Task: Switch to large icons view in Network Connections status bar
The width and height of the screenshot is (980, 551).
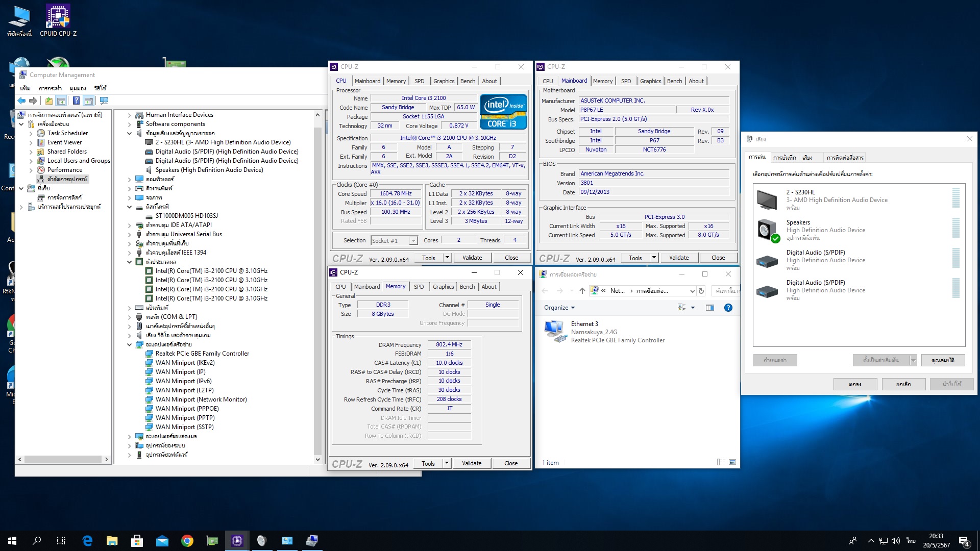Action: (x=732, y=462)
